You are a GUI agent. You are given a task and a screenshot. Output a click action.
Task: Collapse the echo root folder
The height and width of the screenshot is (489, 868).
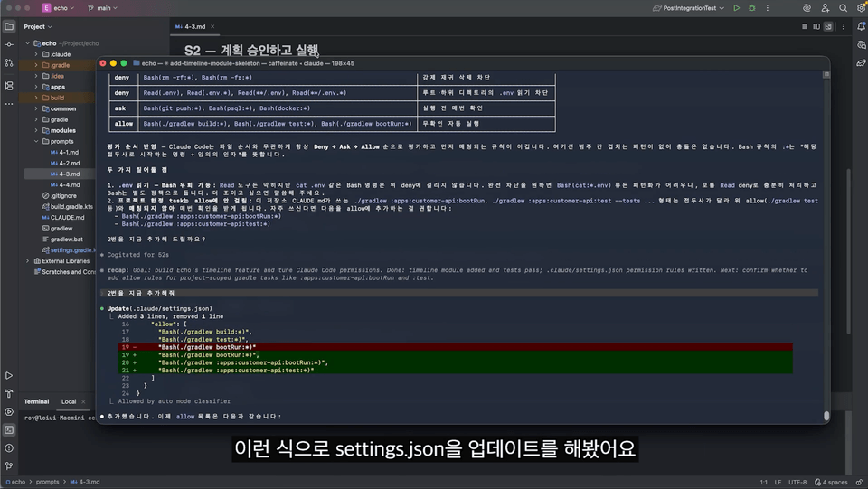pos(28,43)
